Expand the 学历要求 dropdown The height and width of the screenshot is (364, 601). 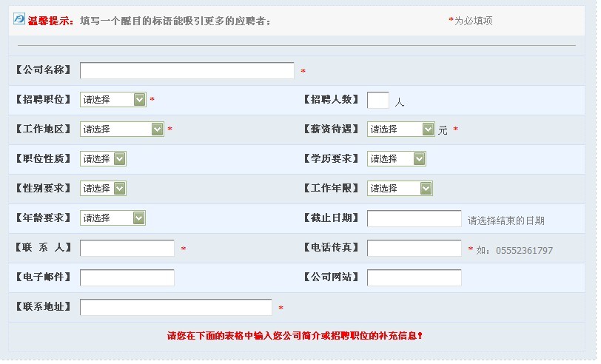[396, 158]
